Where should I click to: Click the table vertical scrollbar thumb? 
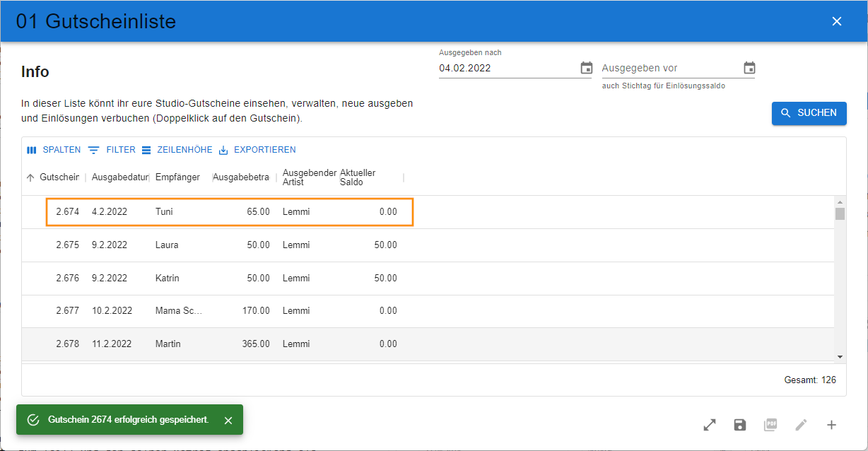[x=840, y=213]
